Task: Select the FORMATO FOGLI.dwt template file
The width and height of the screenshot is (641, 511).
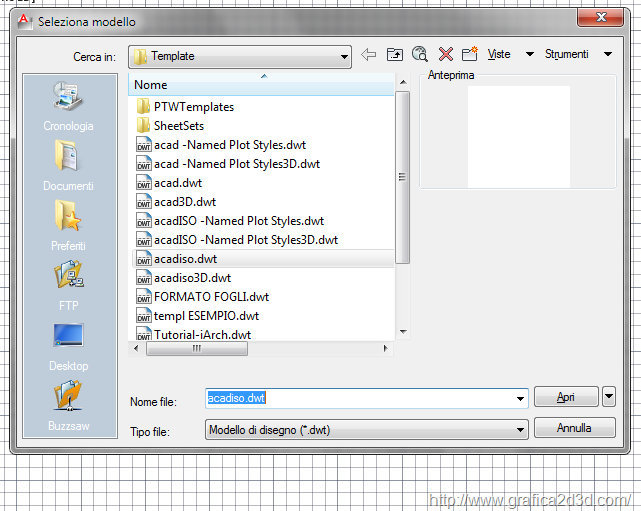Action: coord(210,297)
